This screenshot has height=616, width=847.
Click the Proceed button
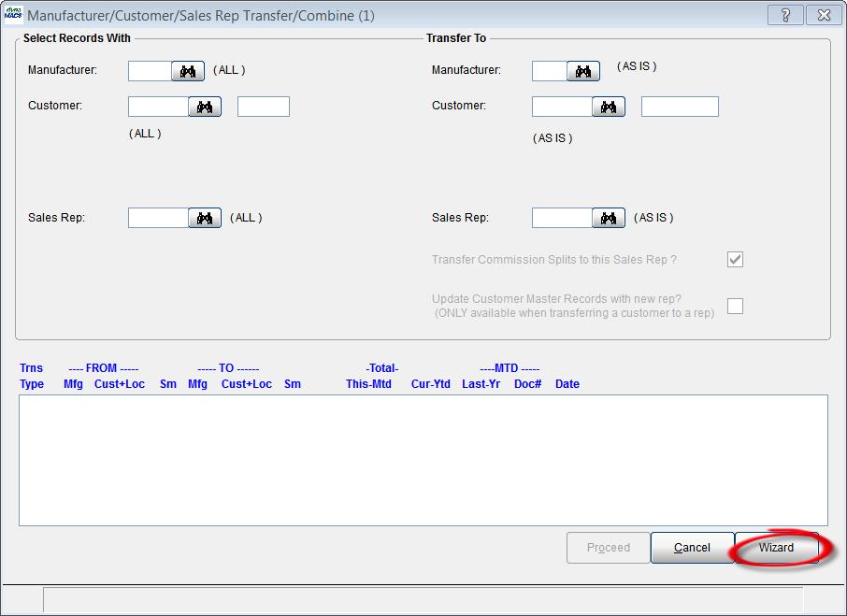(609, 548)
